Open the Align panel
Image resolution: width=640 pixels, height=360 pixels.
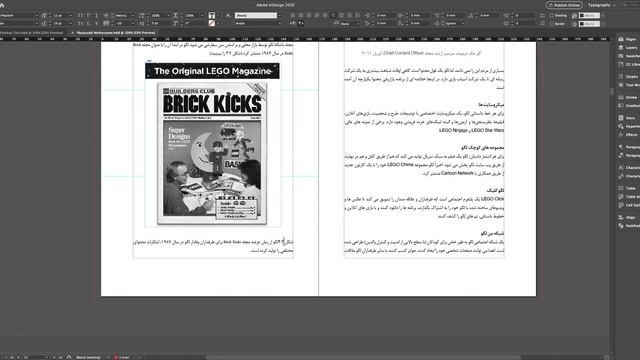coord(628,218)
